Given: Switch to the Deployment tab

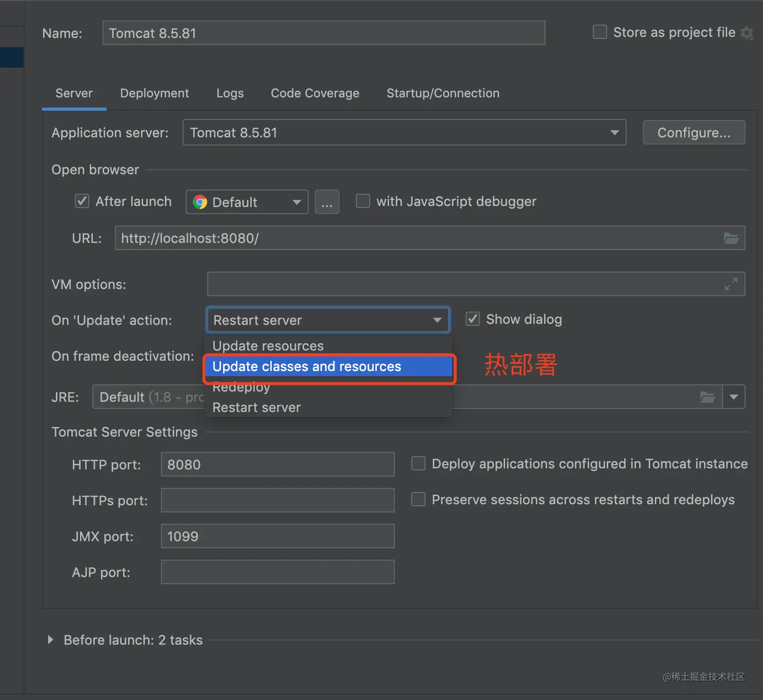Looking at the screenshot, I should coord(154,93).
